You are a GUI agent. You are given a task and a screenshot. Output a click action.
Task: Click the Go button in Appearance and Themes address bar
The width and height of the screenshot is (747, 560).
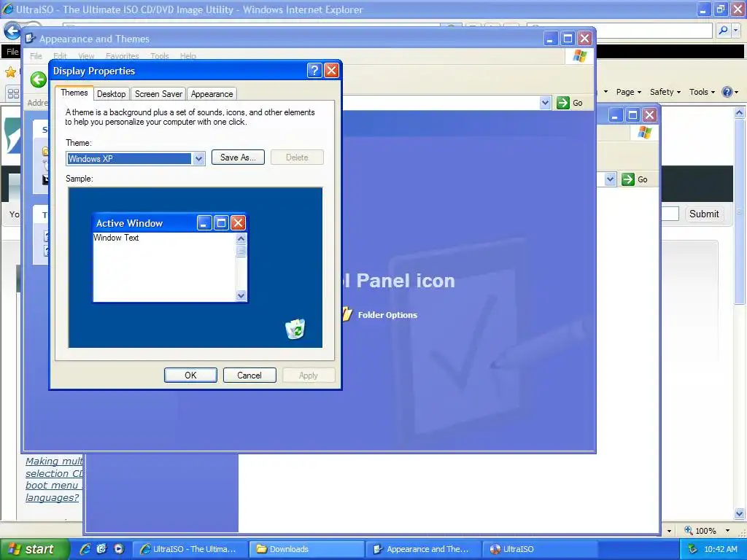tap(570, 102)
